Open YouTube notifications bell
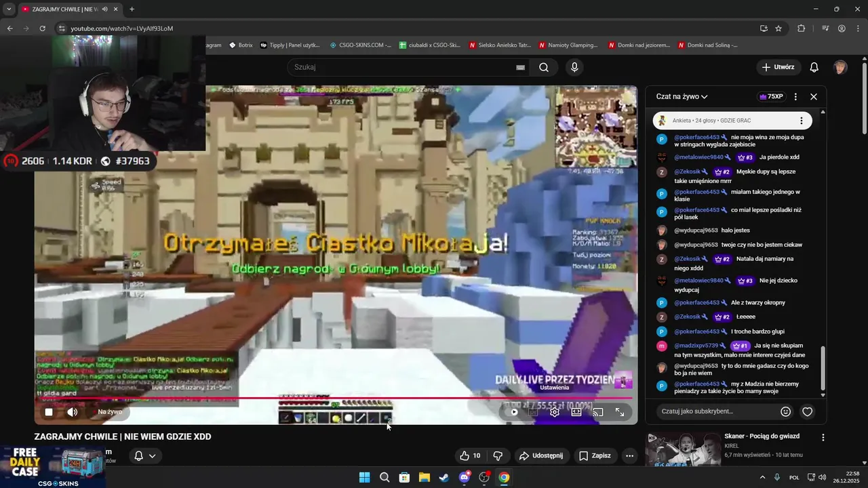The width and height of the screenshot is (868, 488). click(814, 67)
